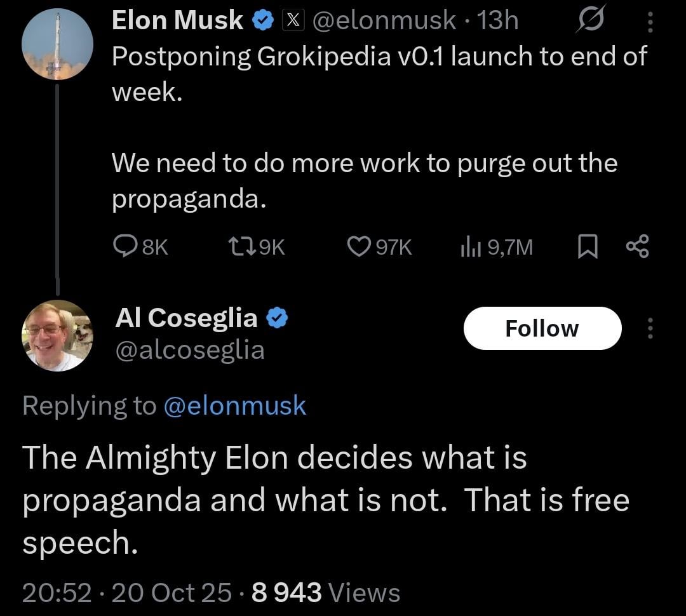Open more options on Elon Musk's tweet
Viewport: 686px width, 616px height.
pyautogui.click(x=649, y=22)
